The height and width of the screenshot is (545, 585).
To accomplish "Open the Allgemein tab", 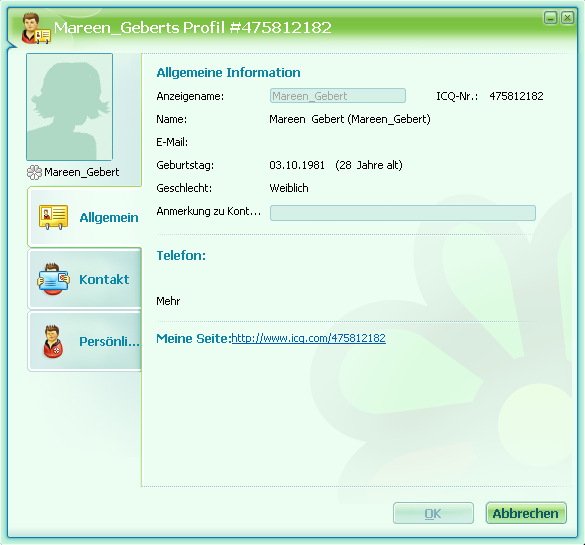I will tap(85, 217).
